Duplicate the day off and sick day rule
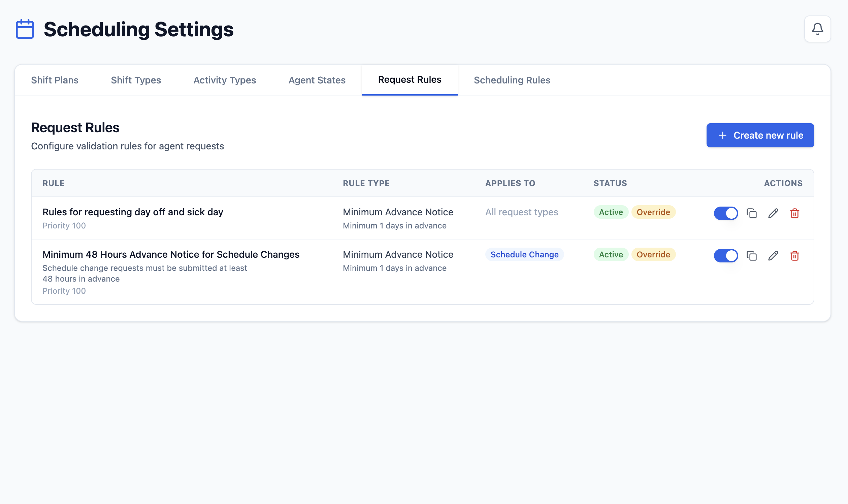The height and width of the screenshot is (504, 848). coord(751,213)
